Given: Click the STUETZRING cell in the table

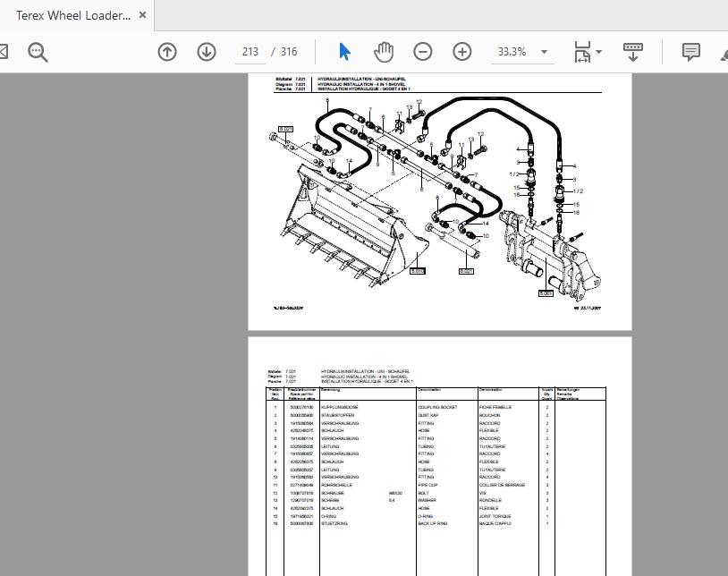Looking at the screenshot, I should (x=334, y=523).
